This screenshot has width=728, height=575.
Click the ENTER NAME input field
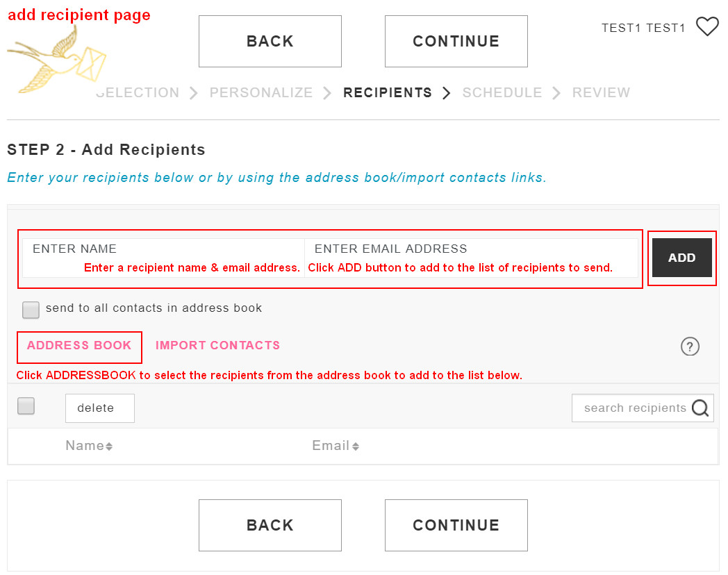tap(163, 258)
